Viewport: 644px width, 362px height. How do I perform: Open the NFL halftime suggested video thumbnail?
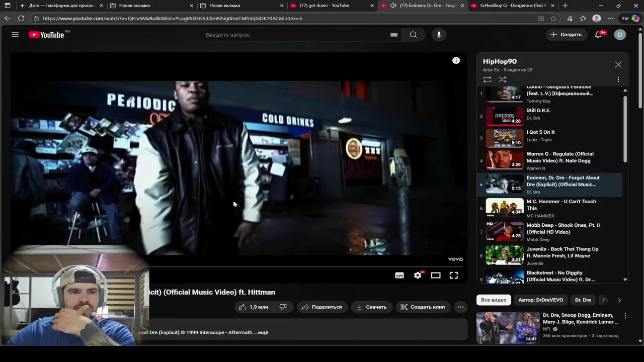pos(508,327)
